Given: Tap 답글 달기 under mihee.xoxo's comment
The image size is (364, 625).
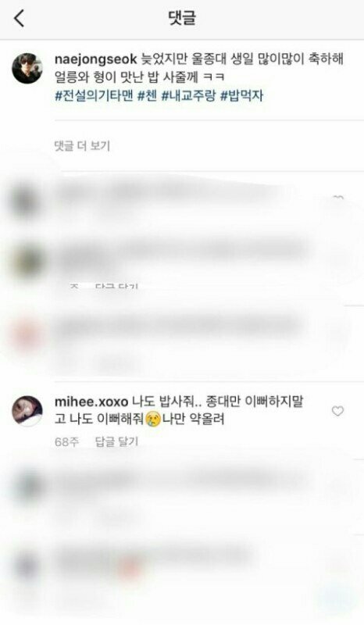Looking at the screenshot, I should [x=117, y=441].
